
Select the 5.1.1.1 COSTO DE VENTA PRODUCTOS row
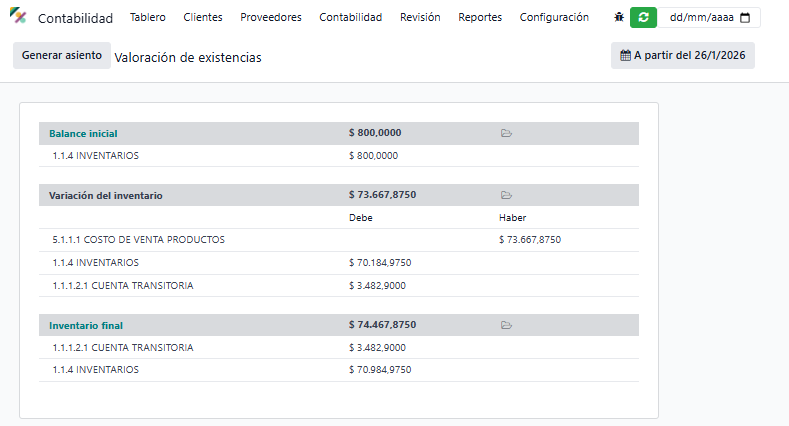click(x=139, y=240)
